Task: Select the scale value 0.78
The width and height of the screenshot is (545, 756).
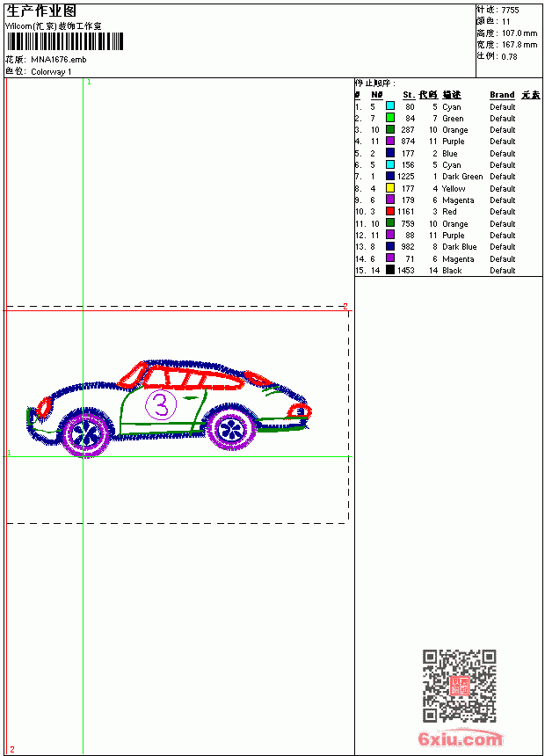Action: (509, 57)
